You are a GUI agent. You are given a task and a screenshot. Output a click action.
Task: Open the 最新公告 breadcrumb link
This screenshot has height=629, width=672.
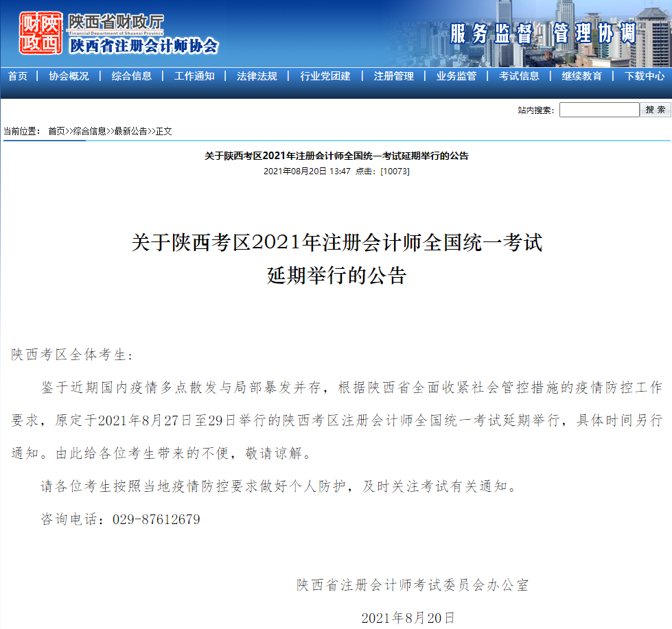point(130,131)
